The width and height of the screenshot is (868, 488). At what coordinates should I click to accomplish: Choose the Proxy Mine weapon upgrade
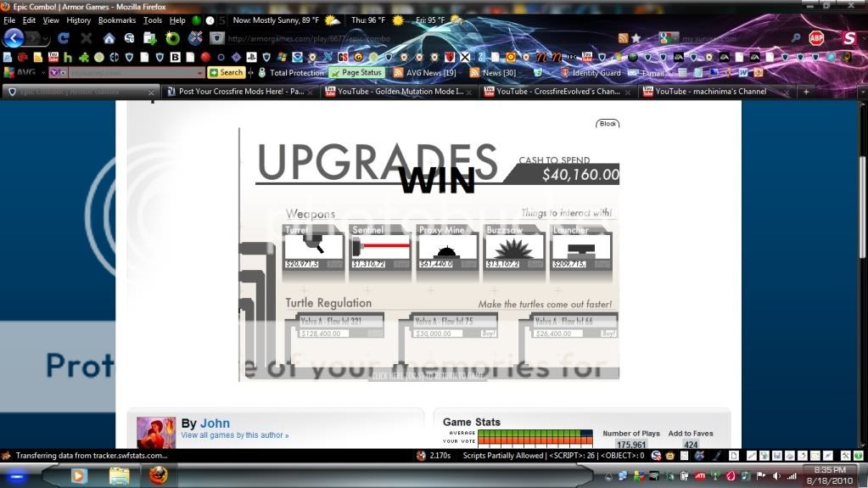448,248
